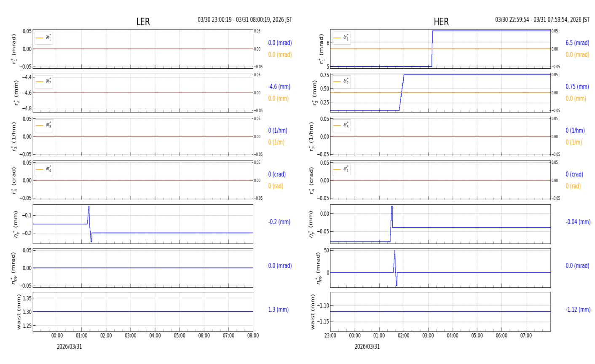Click the ∂r1* legend in the HER panel
The height and width of the screenshot is (364, 595).
tap(341, 38)
